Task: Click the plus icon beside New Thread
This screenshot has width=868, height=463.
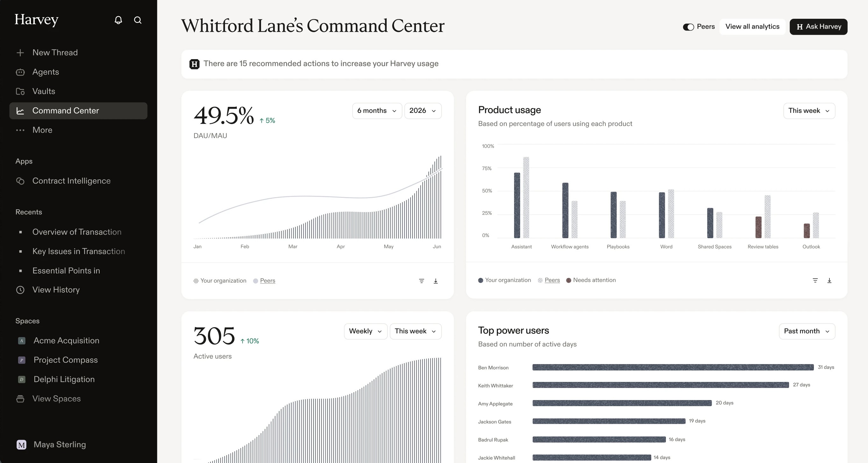Action: 20,52
